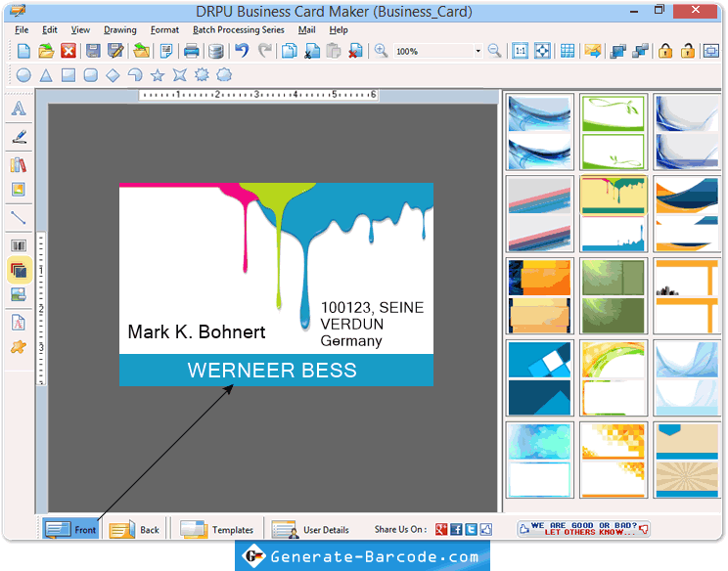Select the rounded rectangle shape tool
Screen dimensions: 728x571
tap(91, 75)
